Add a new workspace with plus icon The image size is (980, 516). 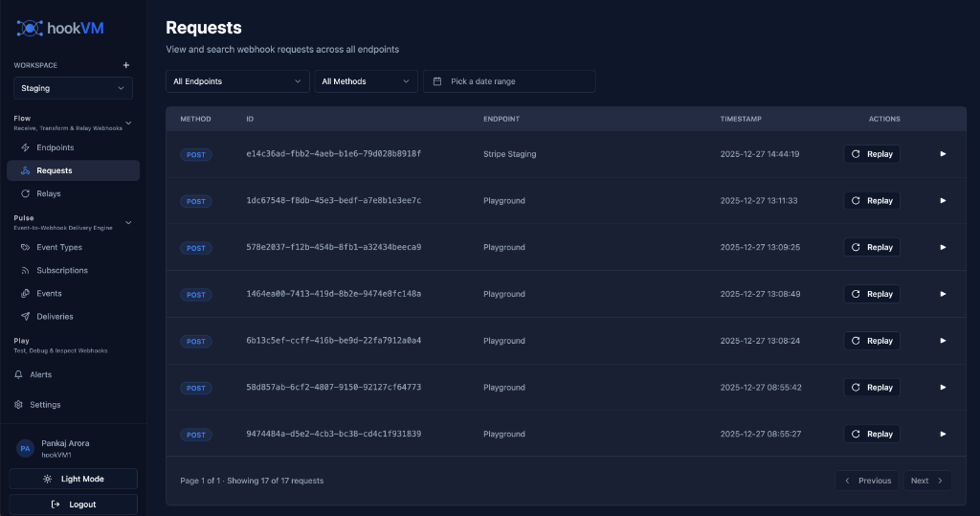(x=126, y=65)
